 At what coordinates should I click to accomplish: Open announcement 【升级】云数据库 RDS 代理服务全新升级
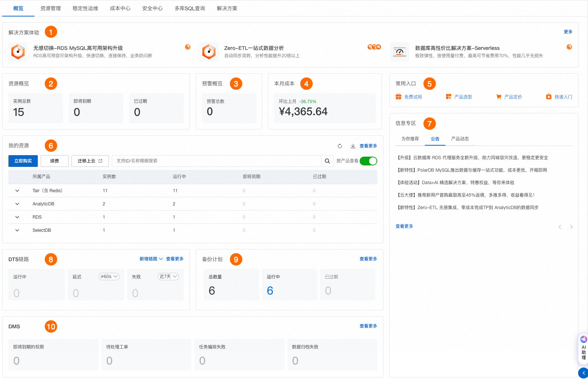tap(472, 158)
